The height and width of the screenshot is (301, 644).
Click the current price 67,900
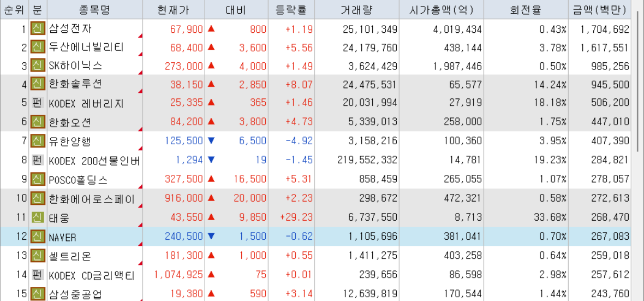[187, 29]
